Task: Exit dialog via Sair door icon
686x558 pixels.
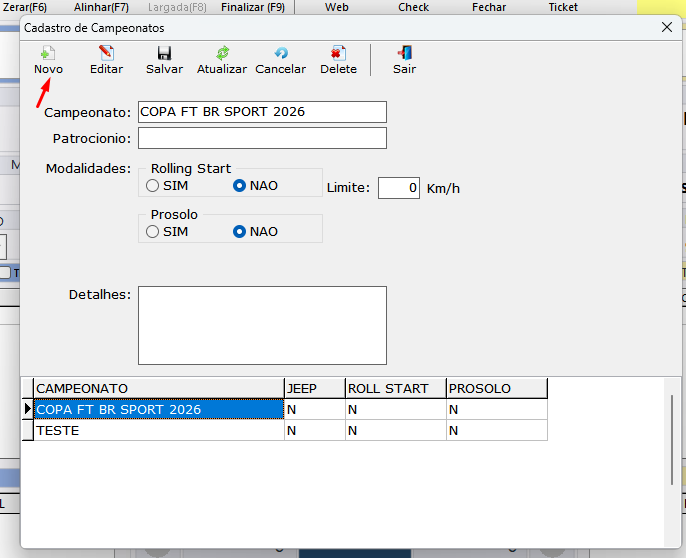Action: pos(405,53)
